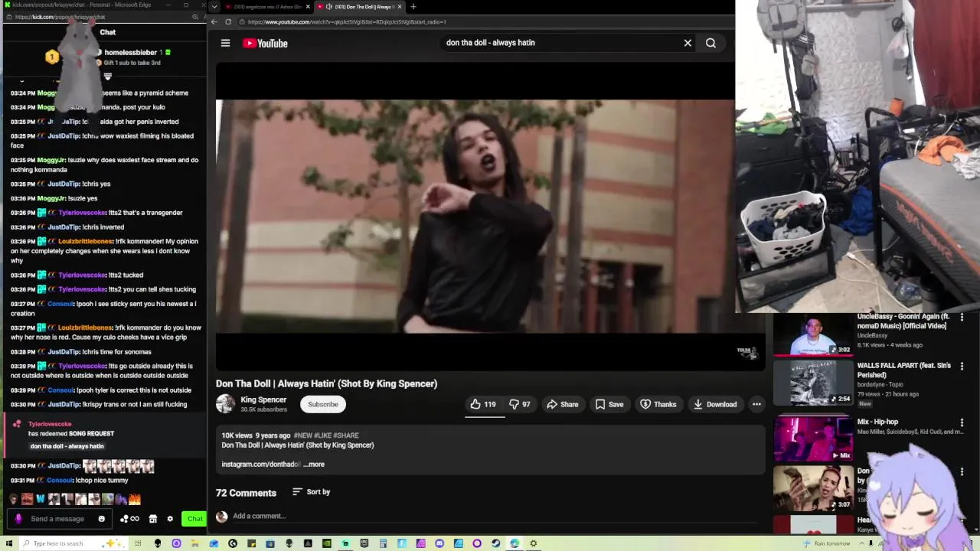Subscribe to King Spencer channel
980x551 pixels.
[322, 404]
